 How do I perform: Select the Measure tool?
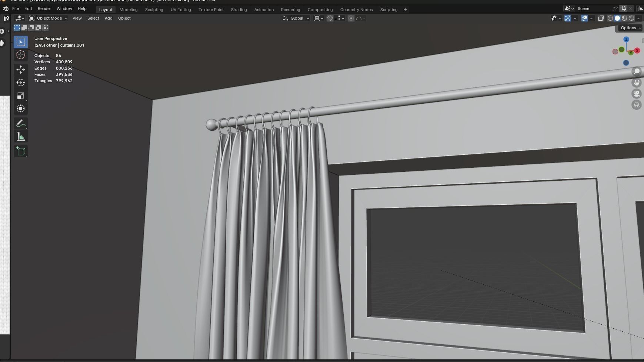point(21,137)
